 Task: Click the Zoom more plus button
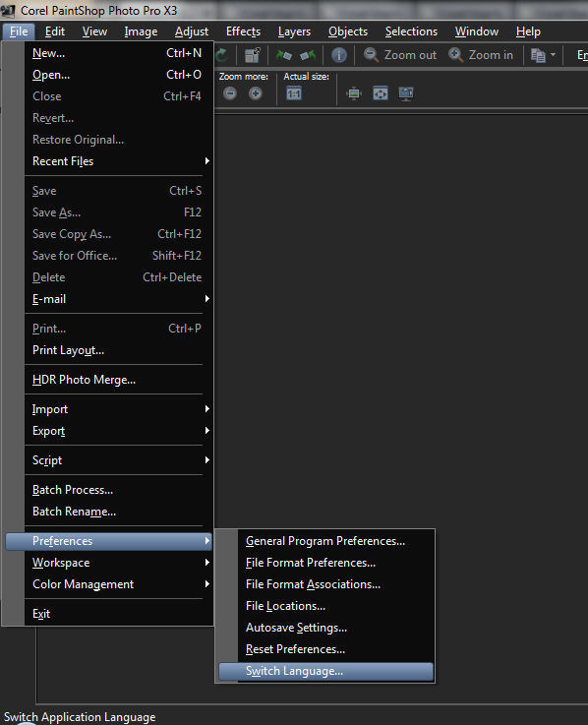tap(256, 93)
